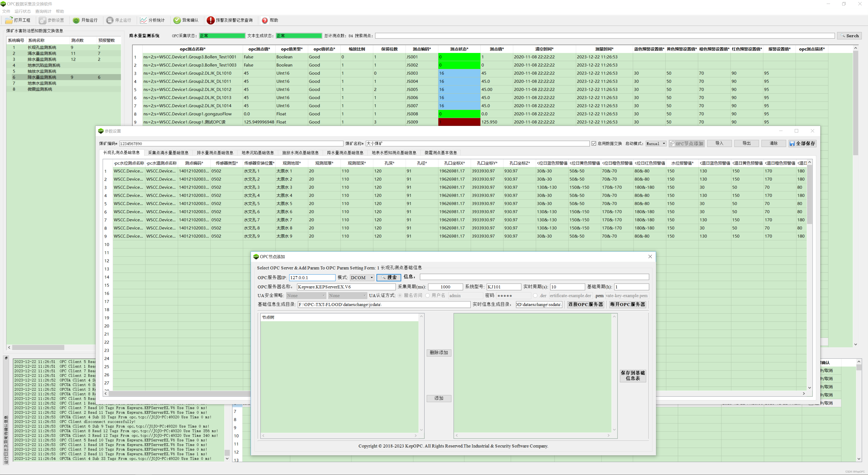Click the 基础信息生成目录 path field
868x475 pixels.
[384, 304]
